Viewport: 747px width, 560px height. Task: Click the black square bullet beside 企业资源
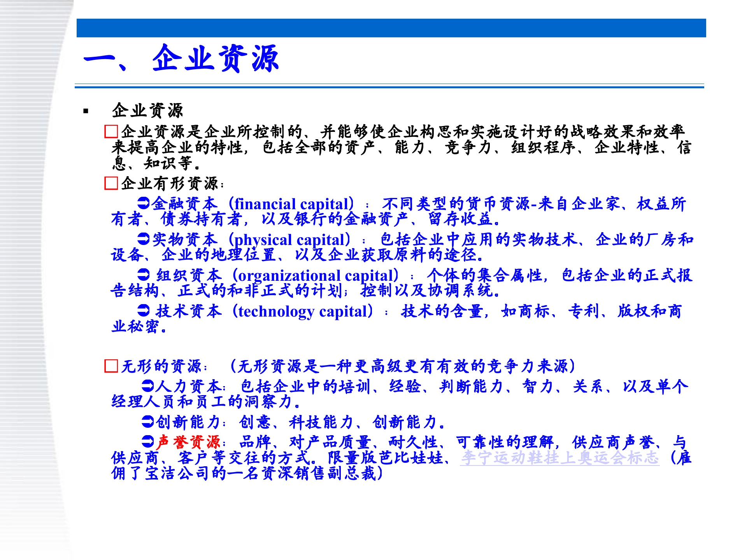pyautogui.click(x=86, y=110)
